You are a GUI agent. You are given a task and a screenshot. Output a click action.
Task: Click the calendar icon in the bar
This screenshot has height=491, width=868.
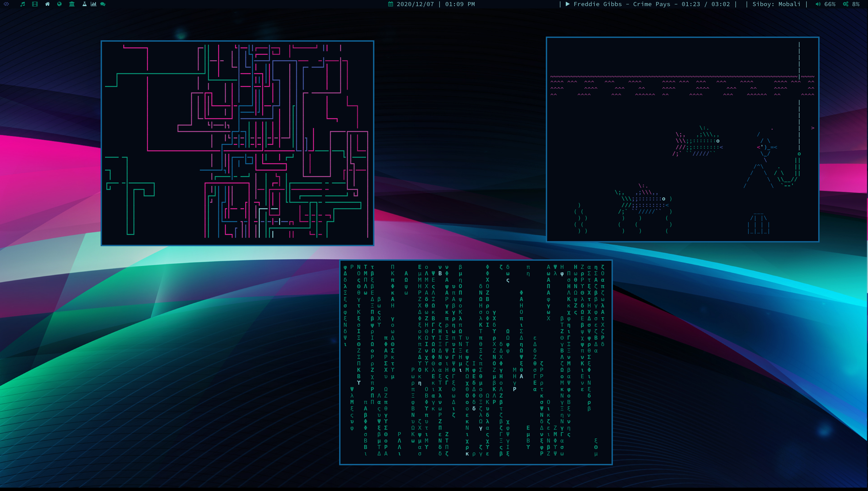(x=390, y=4)
